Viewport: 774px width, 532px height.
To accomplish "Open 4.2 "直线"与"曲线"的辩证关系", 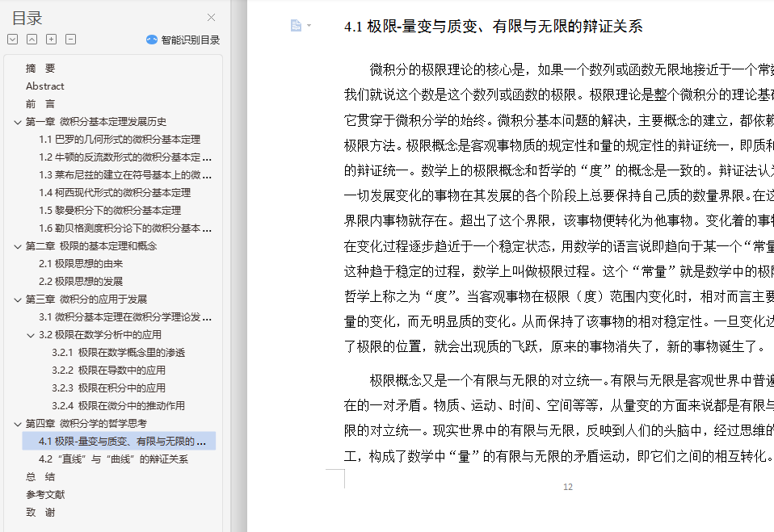I will pyautogui.click(x=113, y=459).
